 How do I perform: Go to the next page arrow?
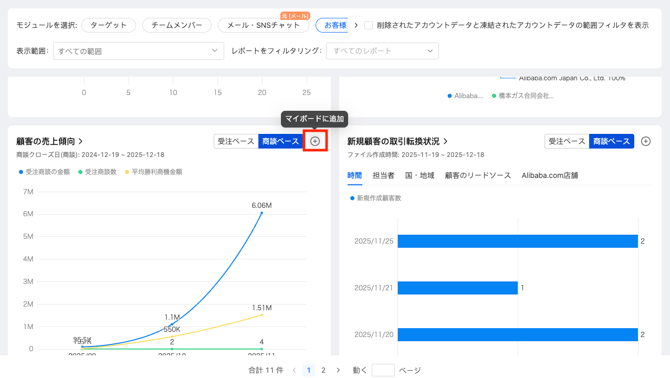pos(338,370)
